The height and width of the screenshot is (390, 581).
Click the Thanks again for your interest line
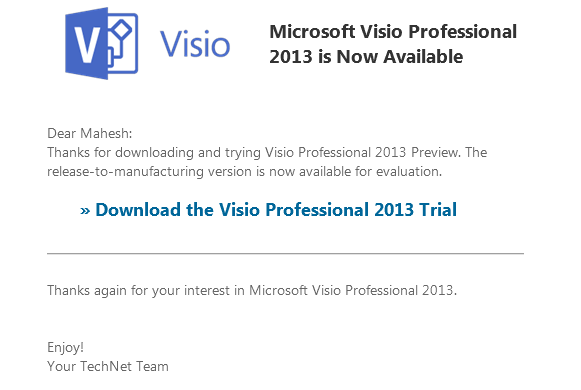252,290
